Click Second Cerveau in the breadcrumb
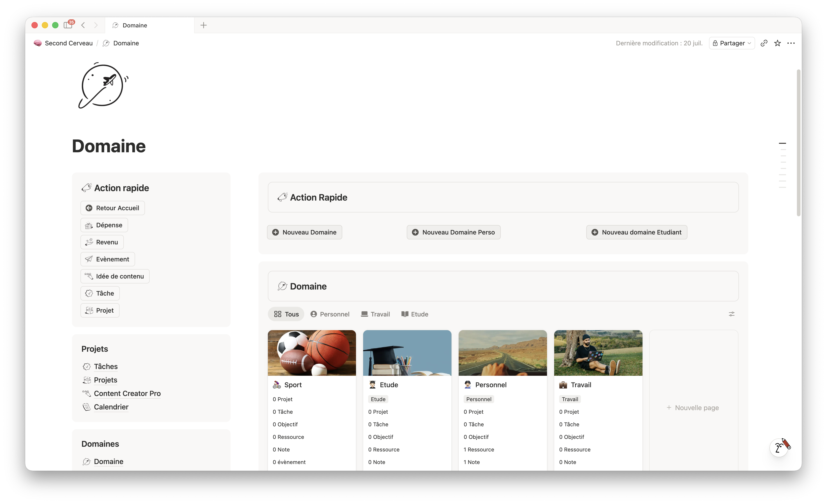Viewport: 827px width, 504px height. pyautogui.click(x=69, y=43)
